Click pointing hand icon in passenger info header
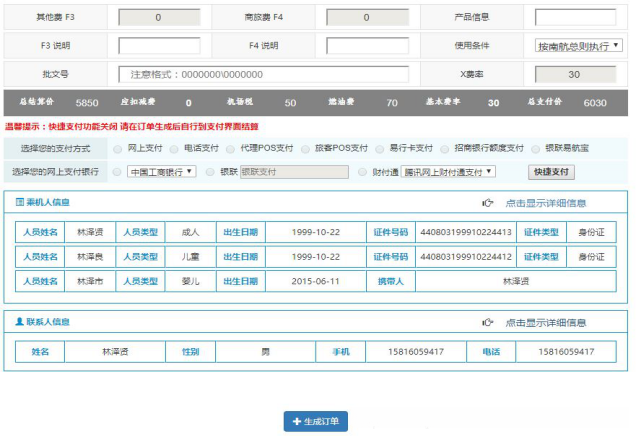Screen dimensions: 636x438 (x=488, y=203)
